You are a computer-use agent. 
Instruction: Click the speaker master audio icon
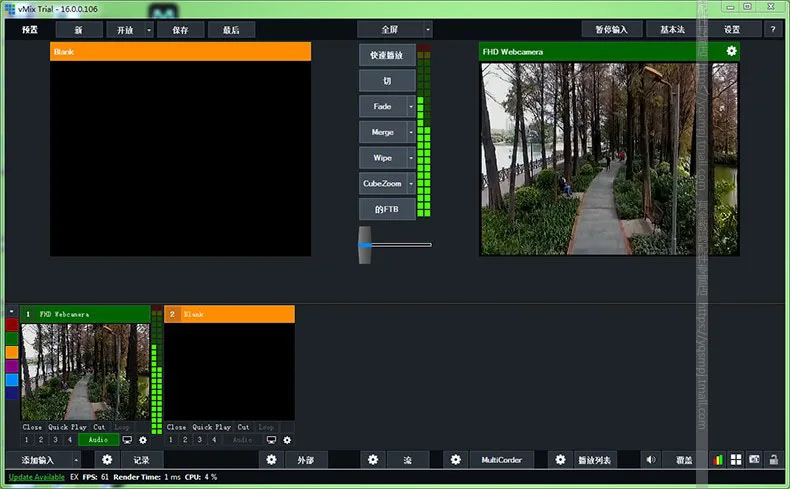[651, 460]
